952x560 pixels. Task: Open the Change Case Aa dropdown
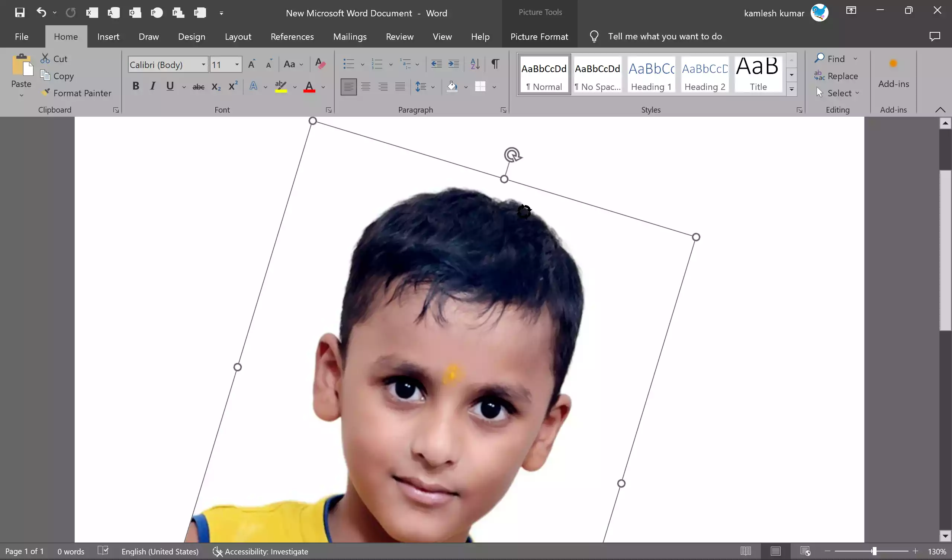(x=293, y=64)
